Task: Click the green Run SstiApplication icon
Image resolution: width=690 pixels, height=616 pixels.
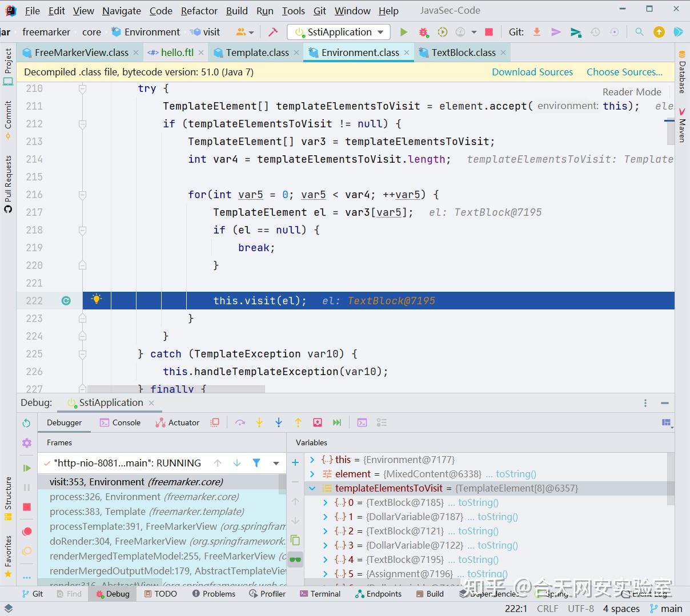Action: 404,32
